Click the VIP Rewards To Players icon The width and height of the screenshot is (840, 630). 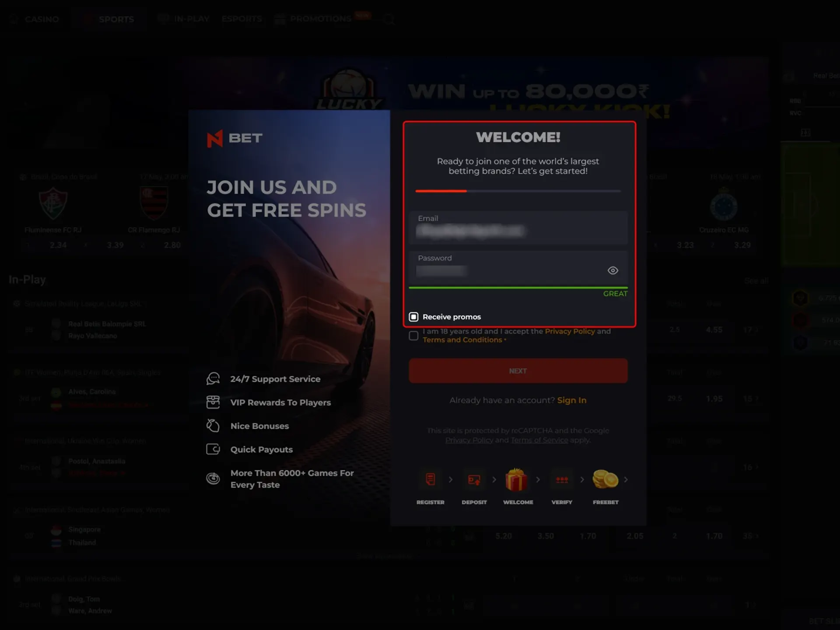tap(213, 402)
